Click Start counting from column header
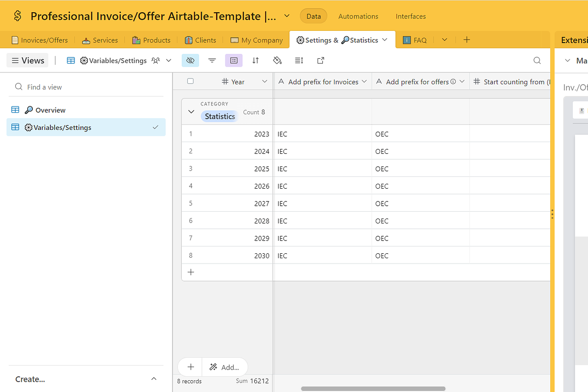Viewport: 588px width, 392px height. coord(510,81)
